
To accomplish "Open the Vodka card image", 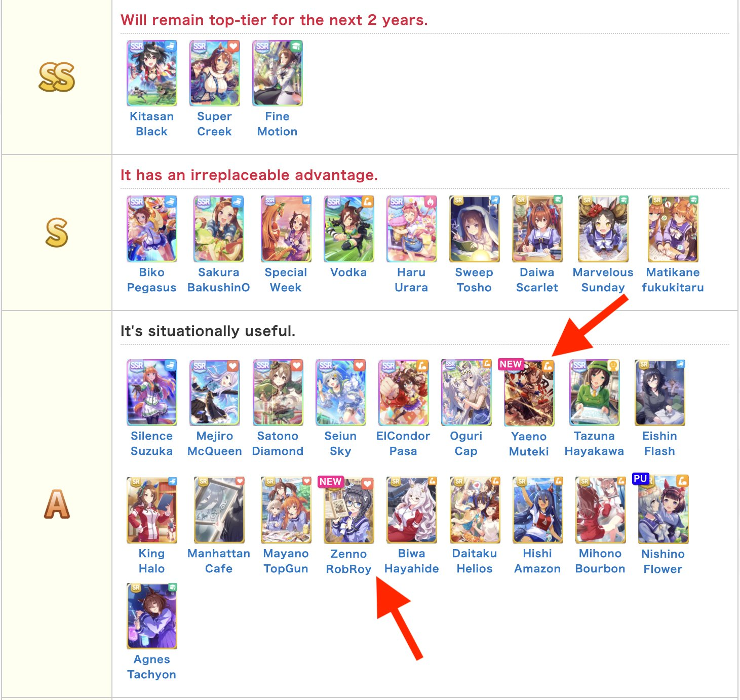I will pyautogui.click(x=348, y=229).
